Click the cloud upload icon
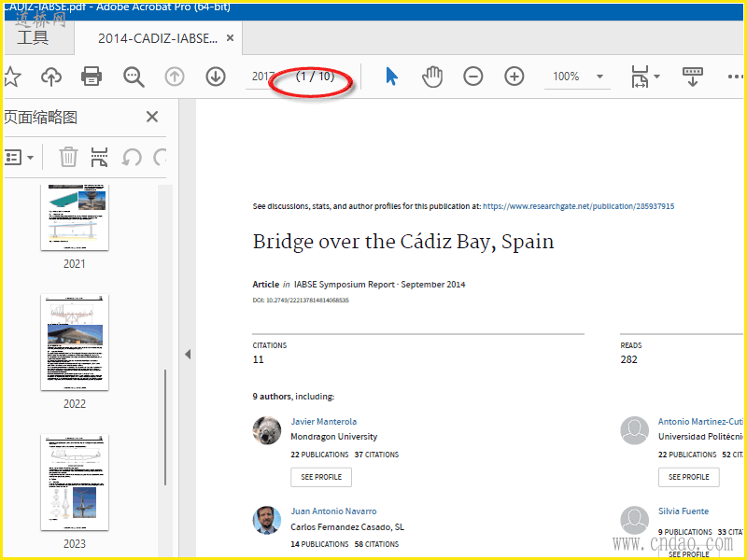 point(51,77)
